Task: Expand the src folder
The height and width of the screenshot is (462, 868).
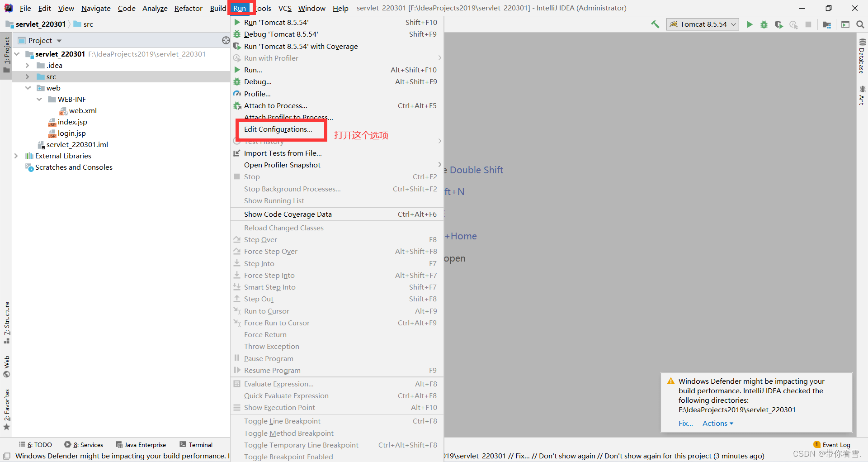Action: tap(28, 76)
